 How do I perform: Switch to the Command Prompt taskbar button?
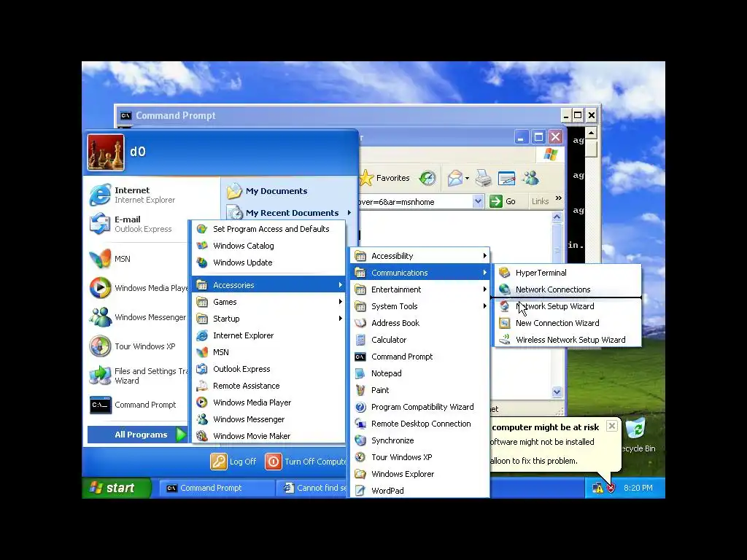[x=217, y=488]
